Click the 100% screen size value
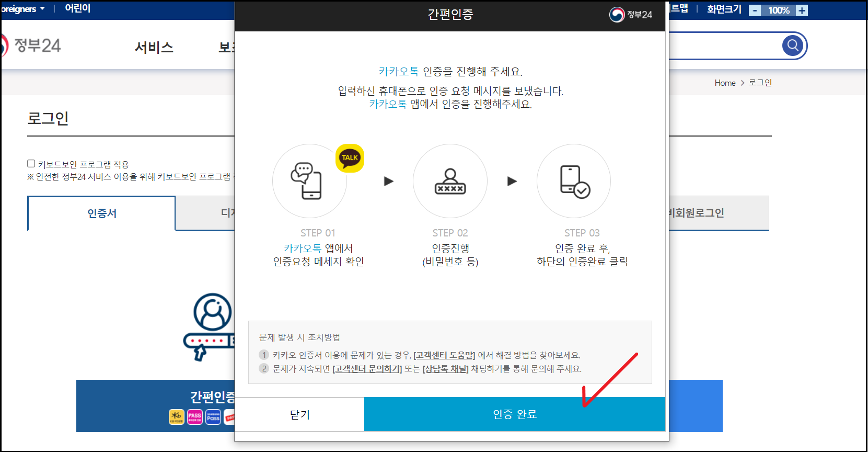Image resolution: width=868 pixels, height=452 pixels. click(778, 10)
